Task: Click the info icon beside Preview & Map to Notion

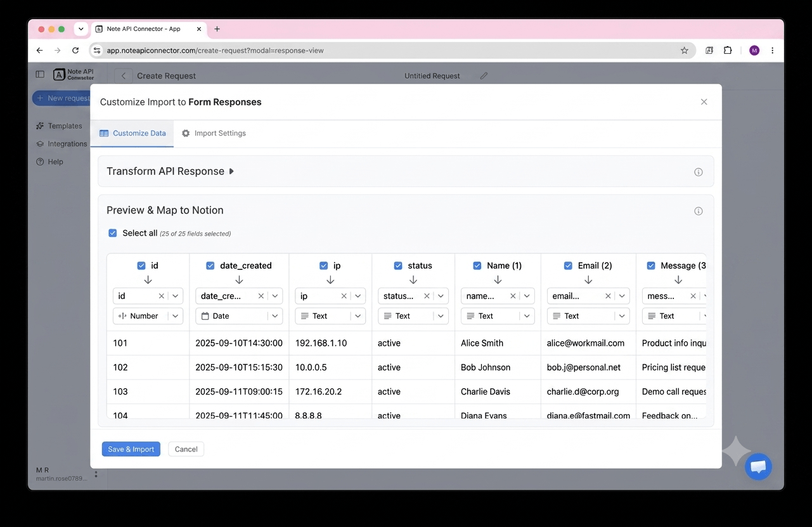Action: (x=699, y=211)
